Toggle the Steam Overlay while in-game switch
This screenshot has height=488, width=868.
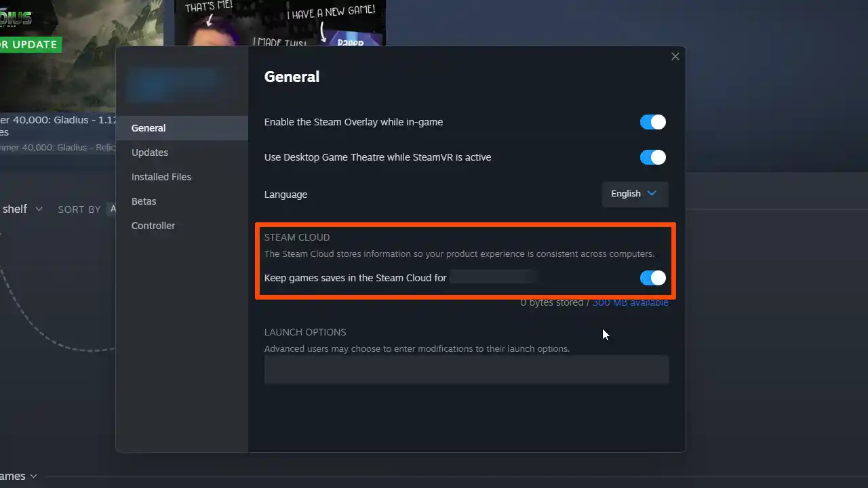coord(653,122)
